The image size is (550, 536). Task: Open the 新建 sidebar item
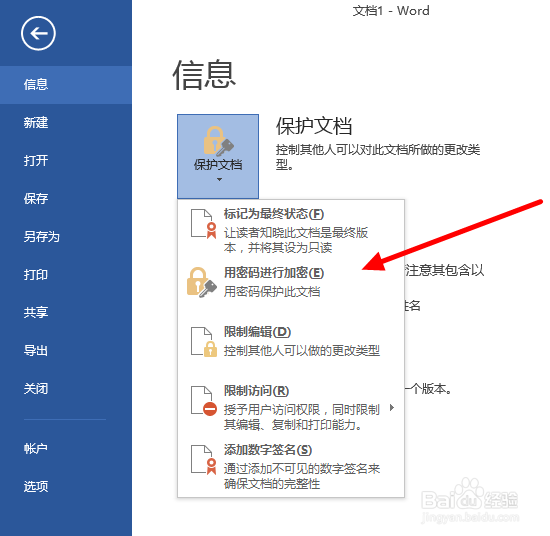(66, 123)
